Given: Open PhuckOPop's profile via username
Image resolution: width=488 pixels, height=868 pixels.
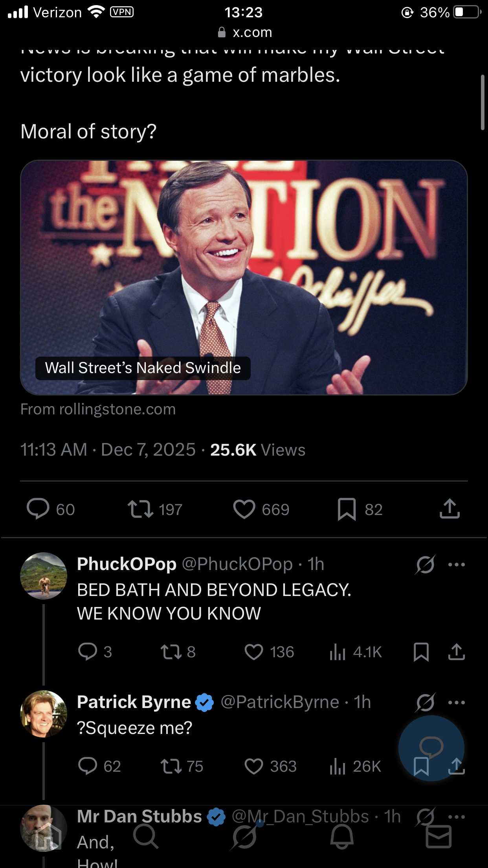Looking at the screenshot, I should click(x=237, y=564).
